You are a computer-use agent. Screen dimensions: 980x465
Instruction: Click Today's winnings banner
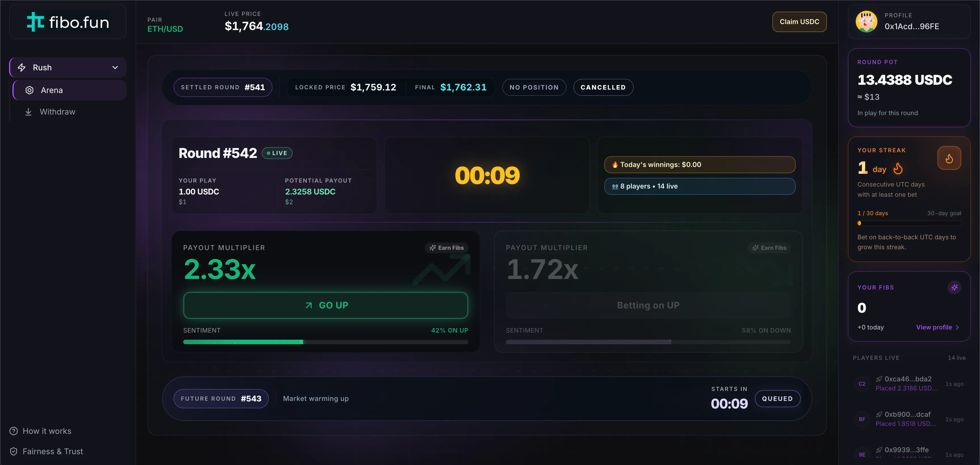(x=700, y=164)
